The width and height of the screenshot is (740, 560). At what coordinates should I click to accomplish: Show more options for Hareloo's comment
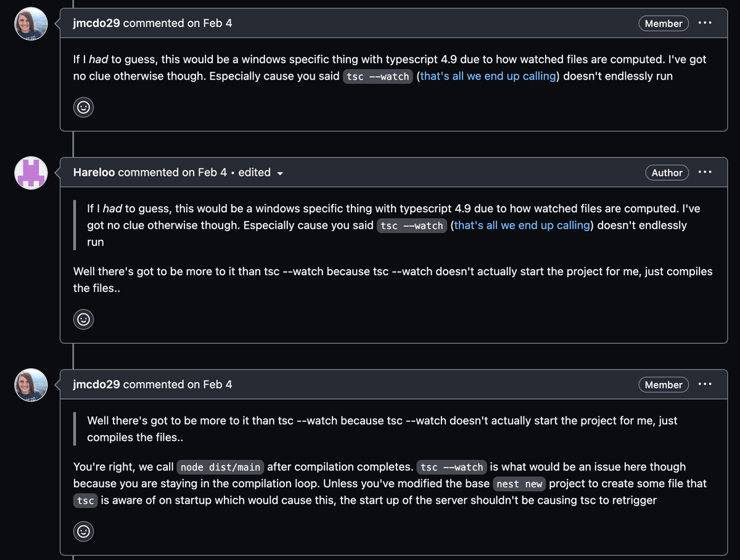704,173
